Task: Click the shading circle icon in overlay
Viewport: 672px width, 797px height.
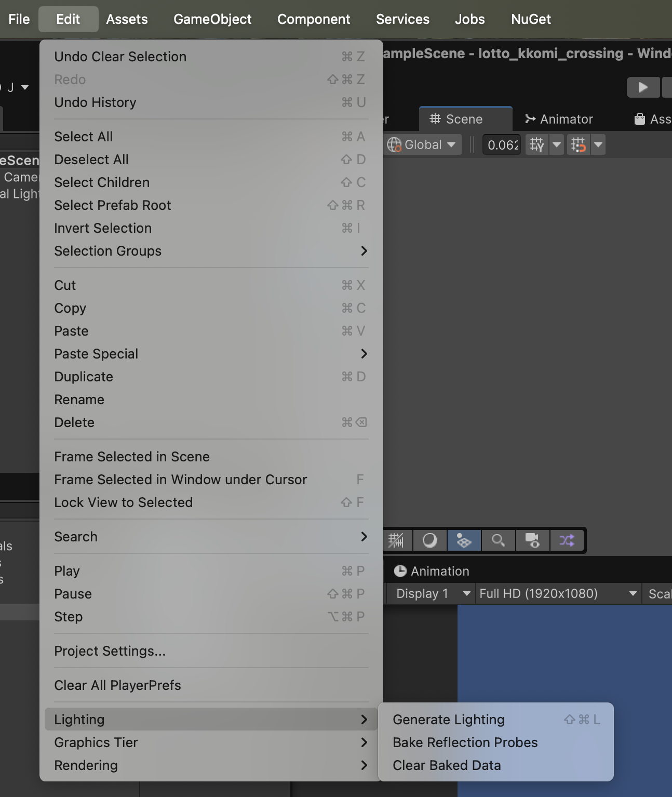Action: tap(430, 540)
